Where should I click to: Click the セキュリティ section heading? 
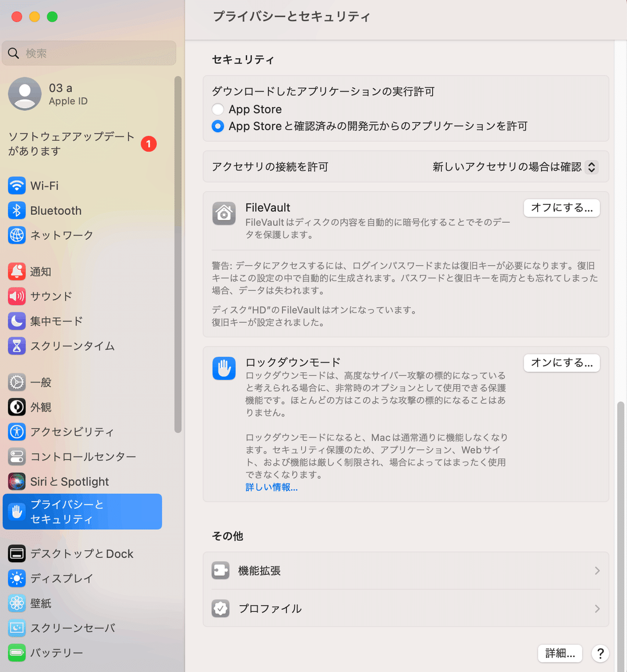tap(243, 60)
